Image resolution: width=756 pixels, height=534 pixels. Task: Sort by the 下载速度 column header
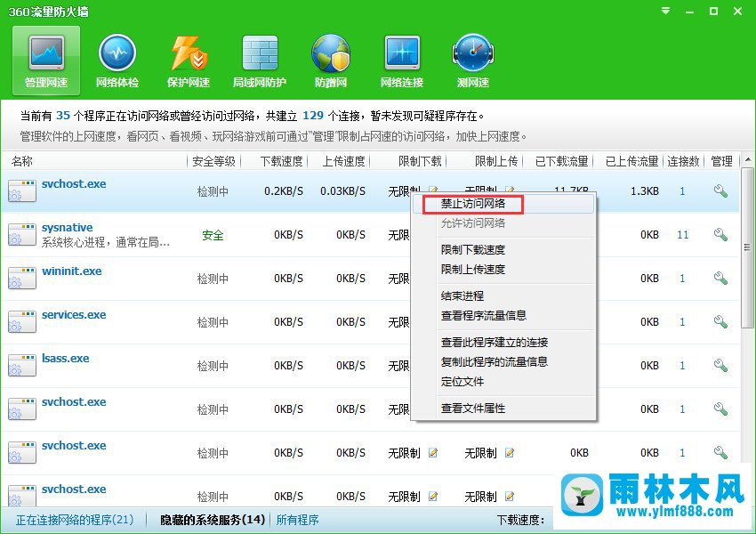282,161
